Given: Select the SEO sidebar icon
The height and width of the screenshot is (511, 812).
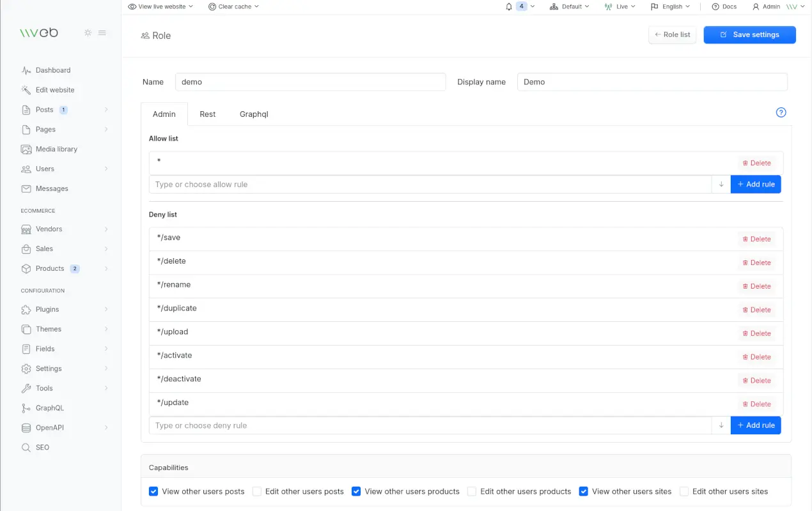Looking at the screenshot, I should 26,447.
